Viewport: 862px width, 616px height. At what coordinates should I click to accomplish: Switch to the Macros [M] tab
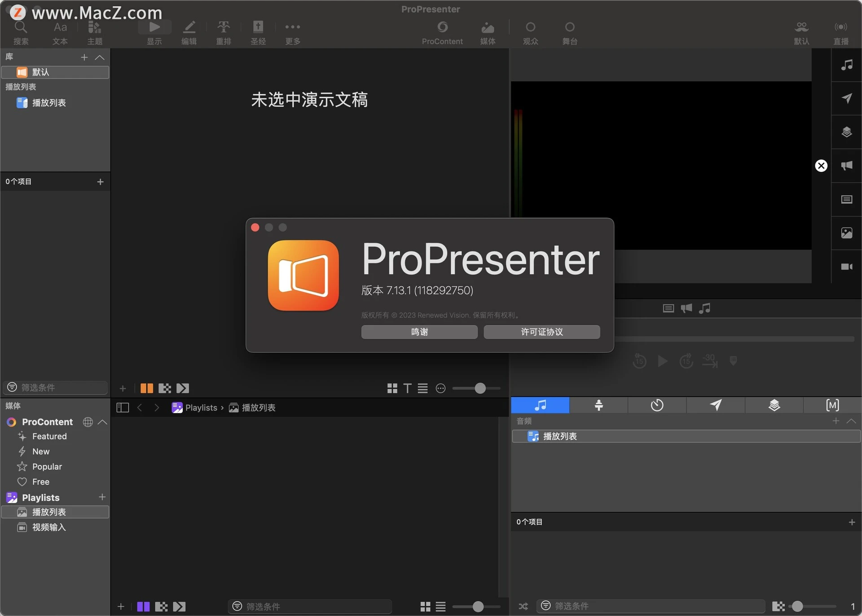point(832,405)
